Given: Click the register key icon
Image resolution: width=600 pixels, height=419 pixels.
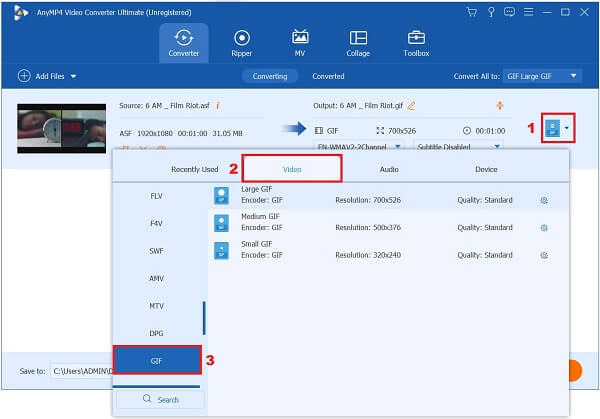Looking at the screenshot, I should pyautogui.click(x=491, y=12).
